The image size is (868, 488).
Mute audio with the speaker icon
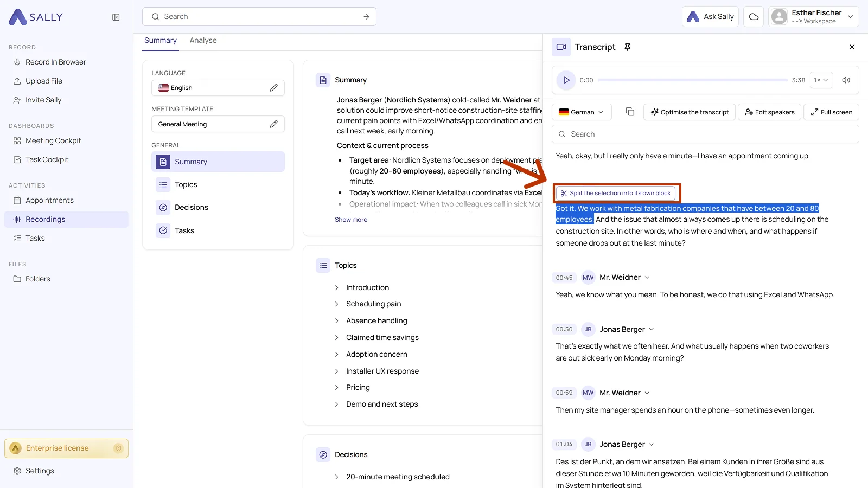click(846, 80)
